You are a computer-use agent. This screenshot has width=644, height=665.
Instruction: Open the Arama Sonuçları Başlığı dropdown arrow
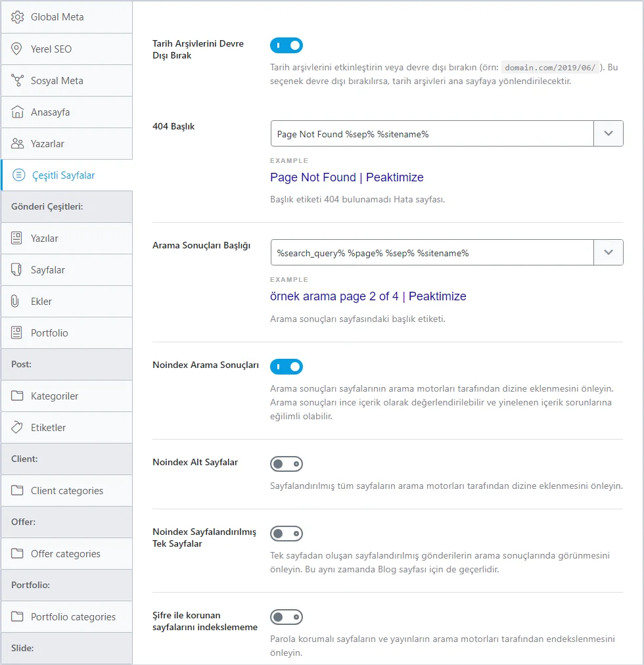tap(609, 252)
